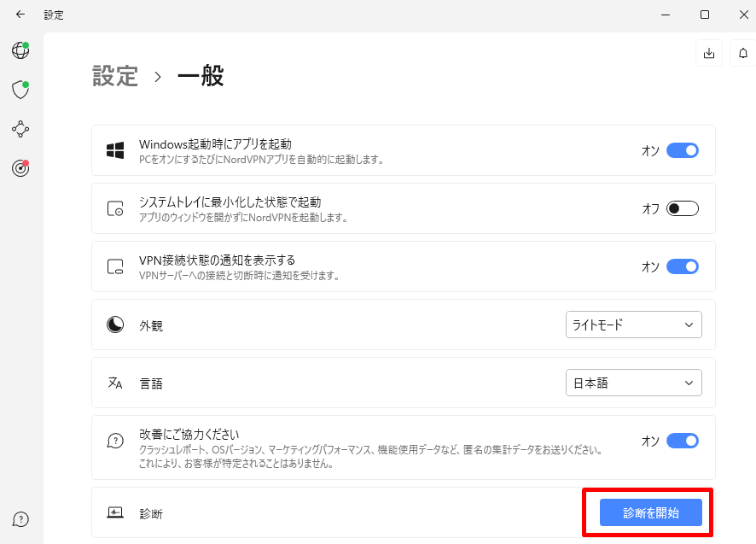This screenshot has height=544, width=756.
Task: Click the 診断を開始 button
Action: (651, 512)
